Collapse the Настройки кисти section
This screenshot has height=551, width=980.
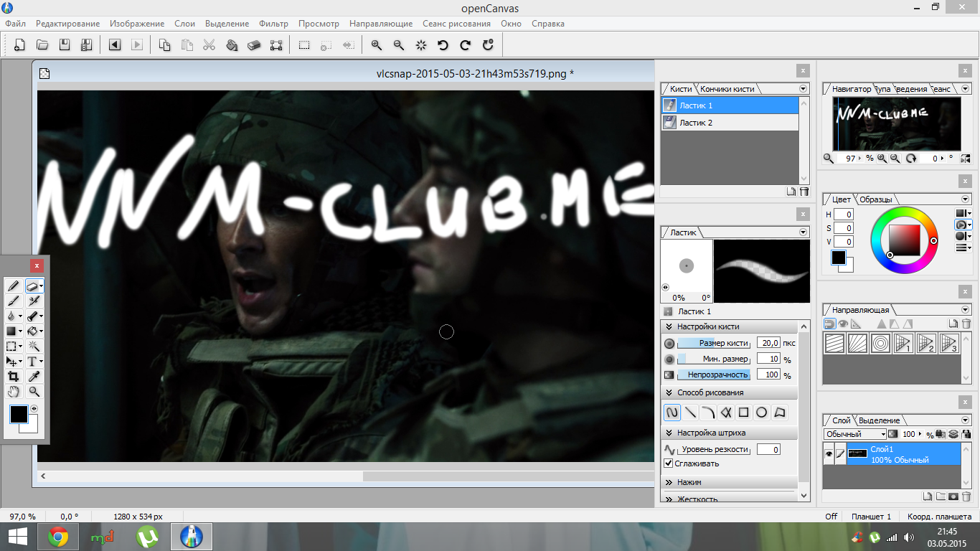point(669,326)
